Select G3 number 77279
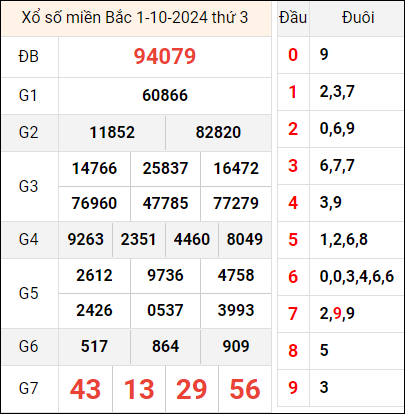The height and width of the screenshot is (414, 405). click(236, 203)
